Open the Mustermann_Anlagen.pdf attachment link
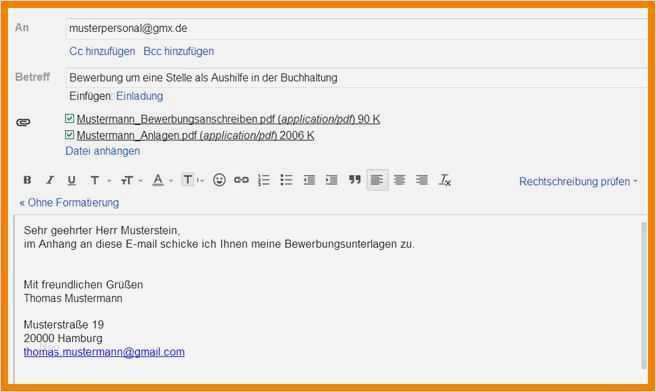Image resolution: width=656 pixels, height=392 pixels. tap(195, 136)
